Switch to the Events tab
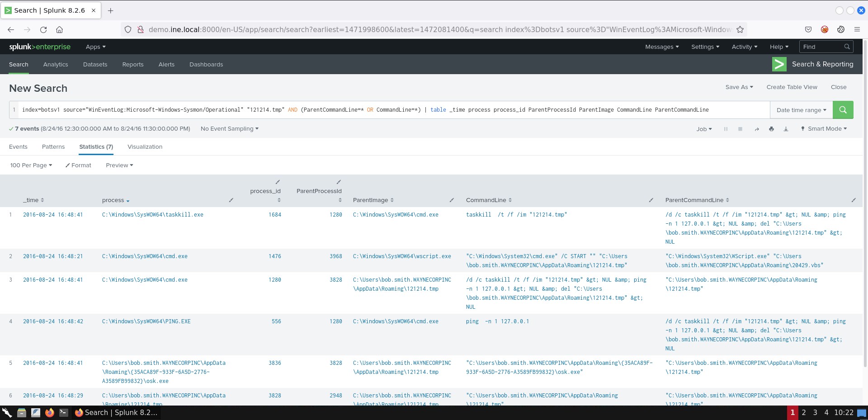 click(18, 147)
